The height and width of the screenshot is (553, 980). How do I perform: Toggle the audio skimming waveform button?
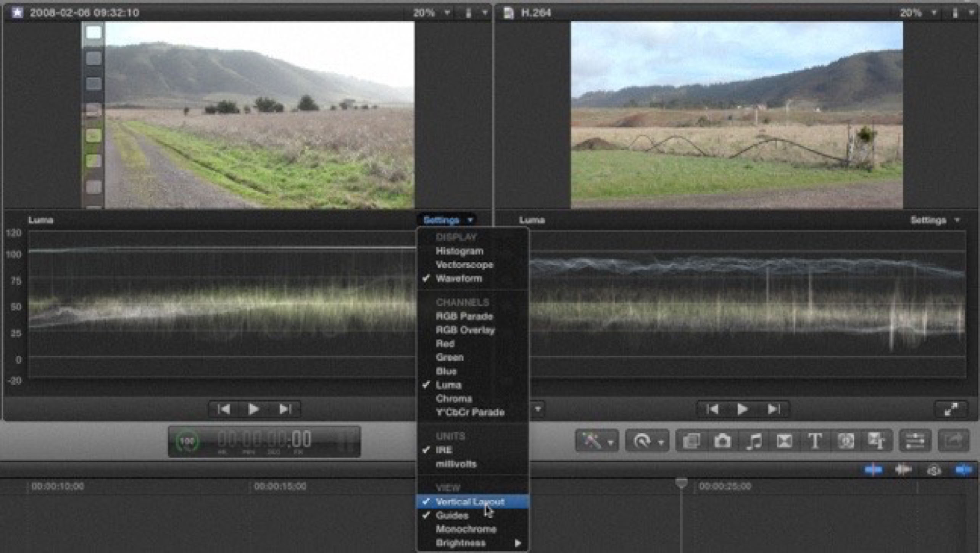(x=903, y=469)
